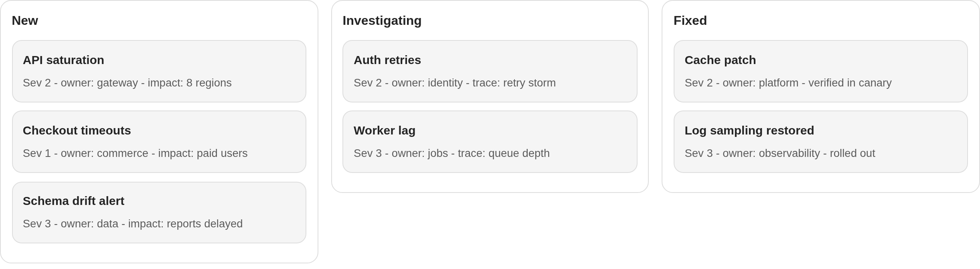The image size is (980, 269).
Task: Select the Checkout timeouts incident card
Action: (159, 142)
